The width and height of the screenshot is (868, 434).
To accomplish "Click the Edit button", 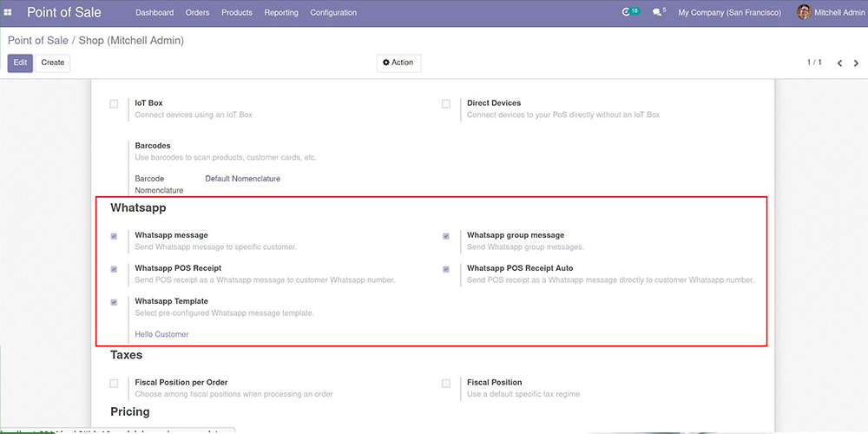I will tap(21, 63).
